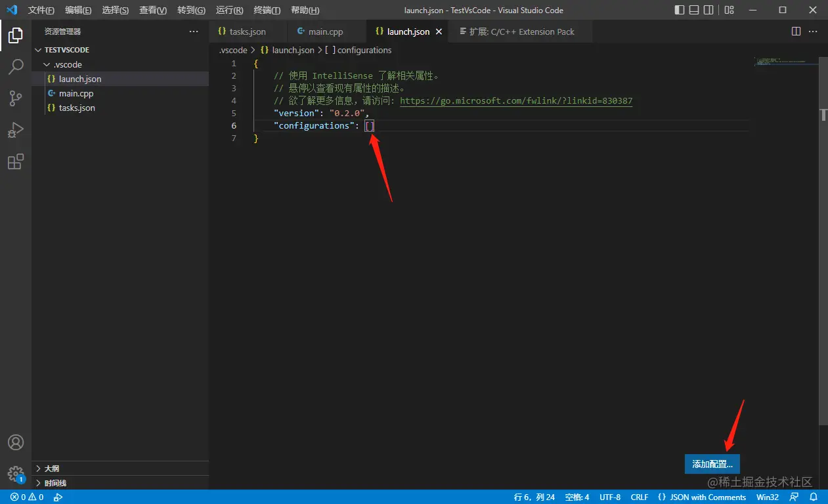
Task: Change encoding via UTF-8 status item
Action: pyautogui.click(x=610, y=497)
